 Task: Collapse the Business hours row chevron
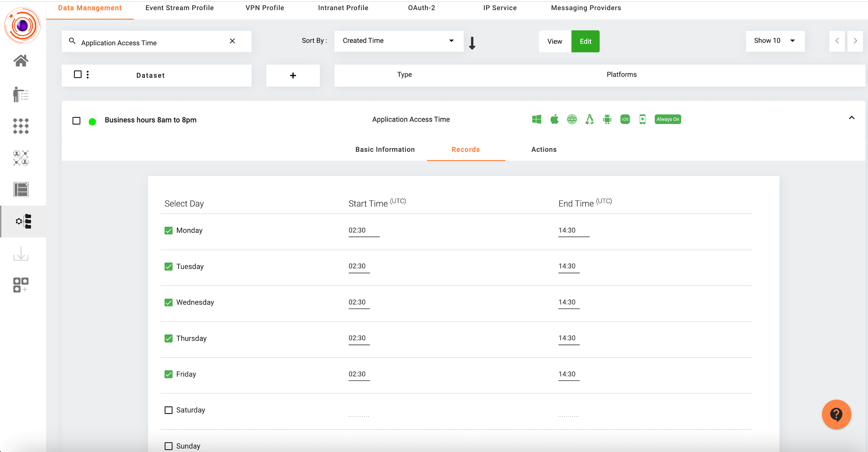851,118
